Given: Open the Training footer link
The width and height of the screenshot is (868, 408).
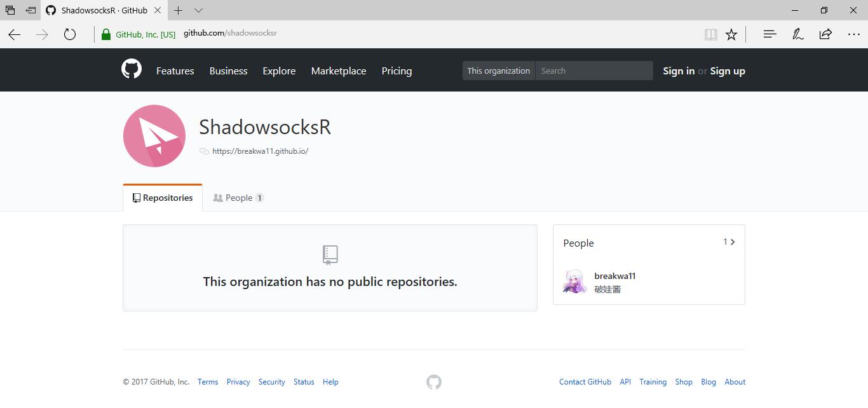Looking at the screenshot, I should pos(653,382).
